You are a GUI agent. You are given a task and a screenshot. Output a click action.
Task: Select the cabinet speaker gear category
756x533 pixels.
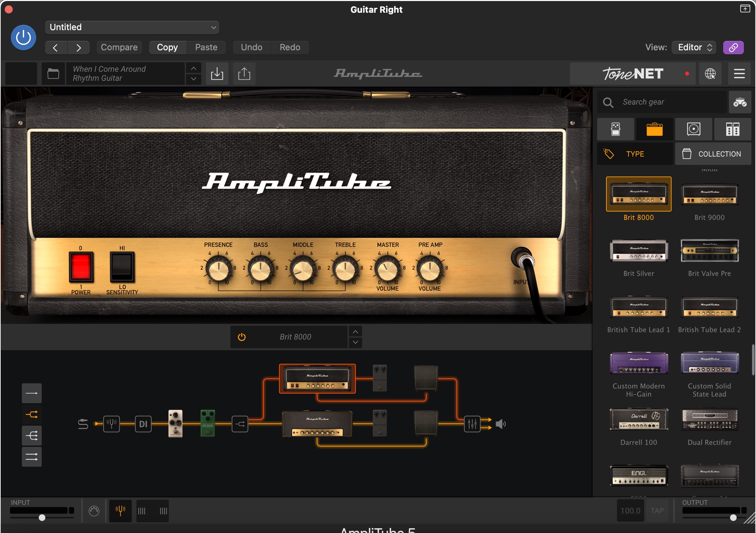(x=694, y=129)
